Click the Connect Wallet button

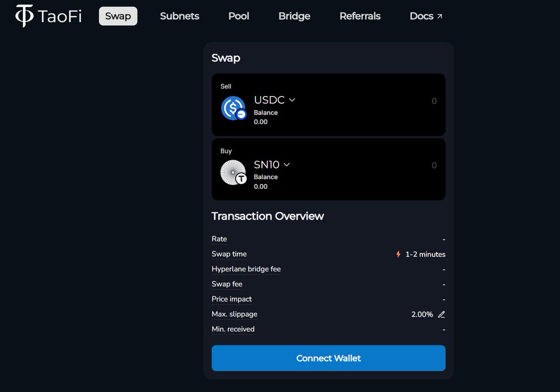329,358
